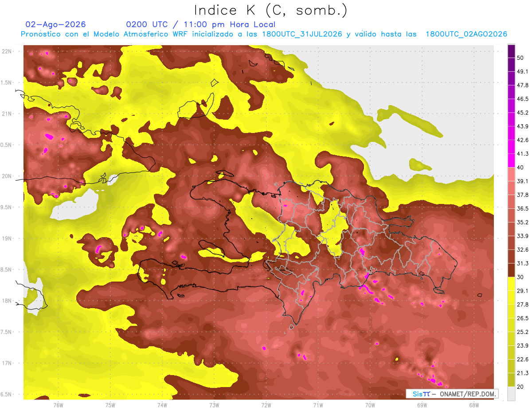The height and width of the screenshot is (411, 532).
Task: Click the '73W' longitude label
Action: [x=214, y=405]
